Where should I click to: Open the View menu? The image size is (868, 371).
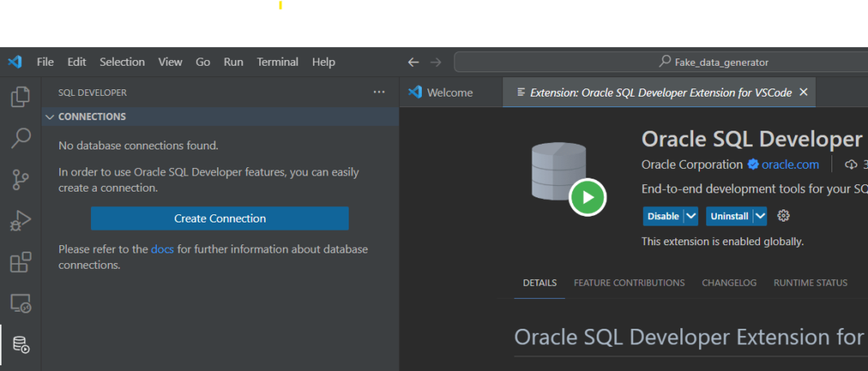[x=170, y=62]
